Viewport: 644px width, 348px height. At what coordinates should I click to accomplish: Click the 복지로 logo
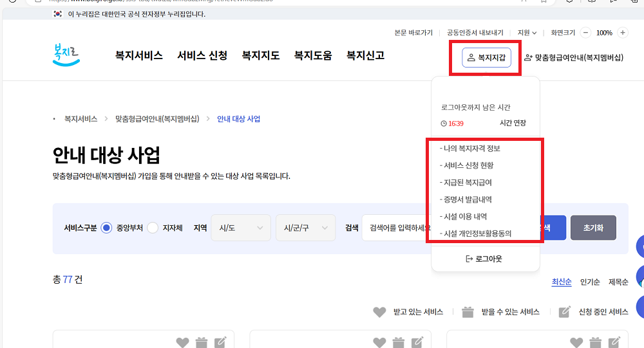pos(66,55)
